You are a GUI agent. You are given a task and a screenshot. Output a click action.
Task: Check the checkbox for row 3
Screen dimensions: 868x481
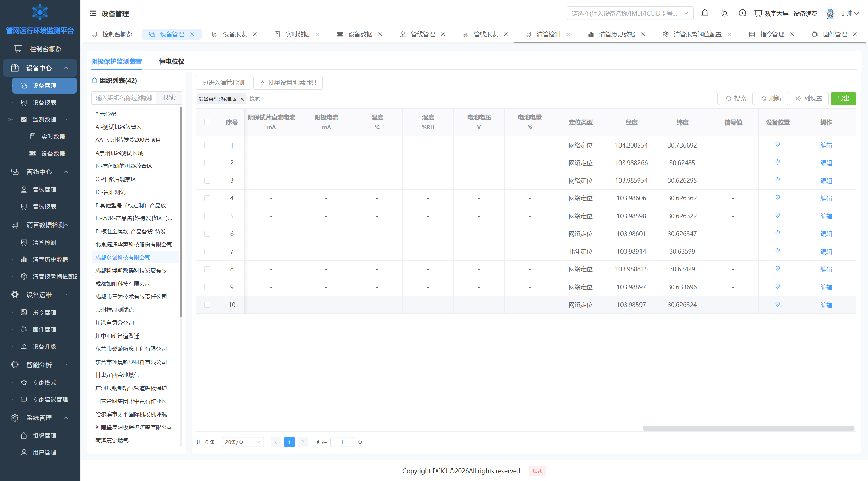[207, 180]
